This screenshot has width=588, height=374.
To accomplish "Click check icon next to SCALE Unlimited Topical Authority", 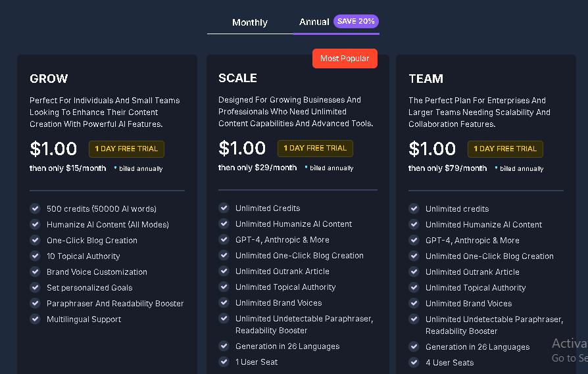I will 224,287.
